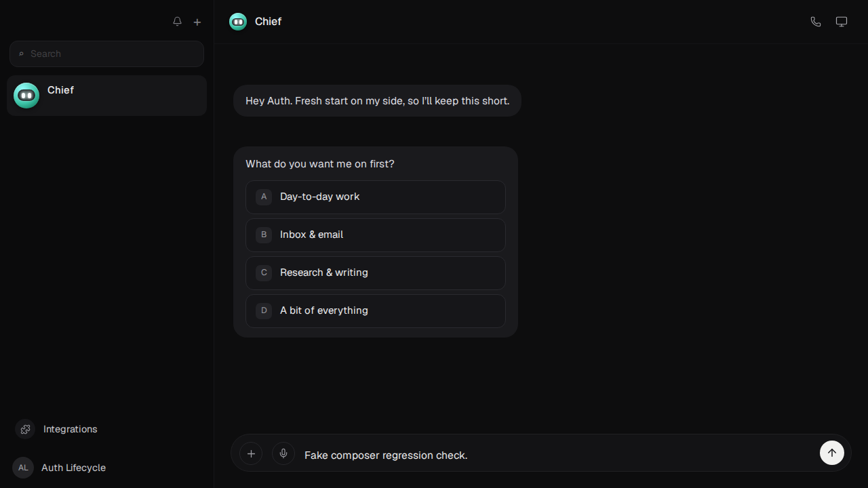Activate the microphone dictation button

point(283,453)
